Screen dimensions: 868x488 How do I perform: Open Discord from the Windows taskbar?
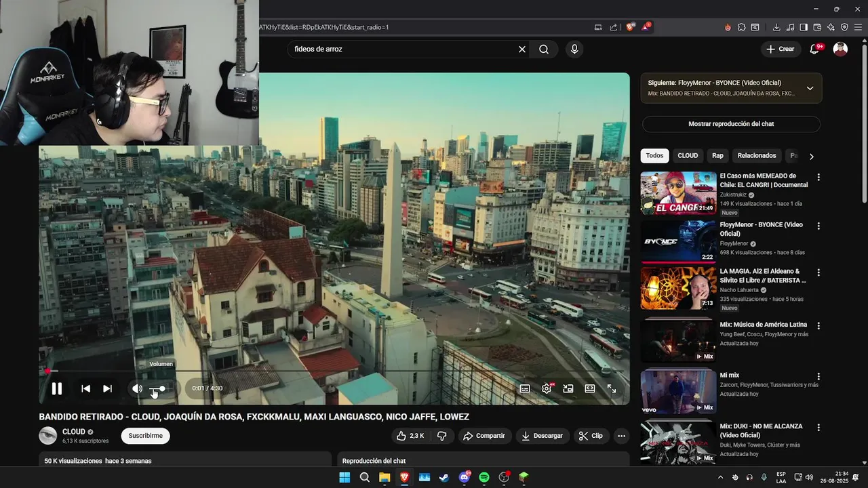point(465,477)
